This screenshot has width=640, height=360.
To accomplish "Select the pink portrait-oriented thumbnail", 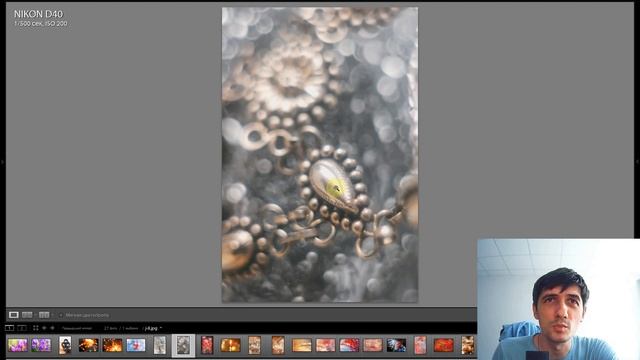I will click(420, 345).
